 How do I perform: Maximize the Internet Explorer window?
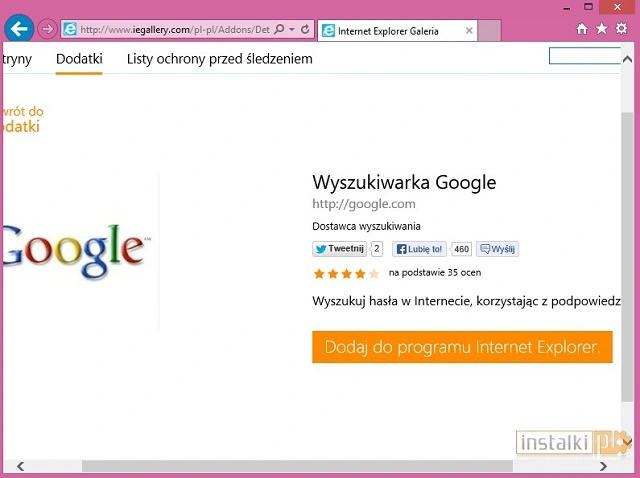(x=588, y=7)
